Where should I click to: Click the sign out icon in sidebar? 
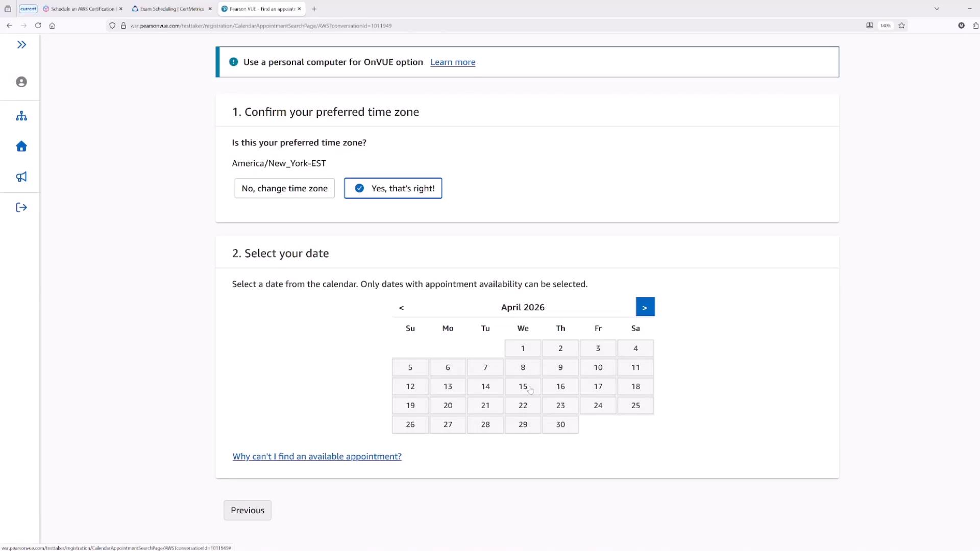tap(21, 208)
